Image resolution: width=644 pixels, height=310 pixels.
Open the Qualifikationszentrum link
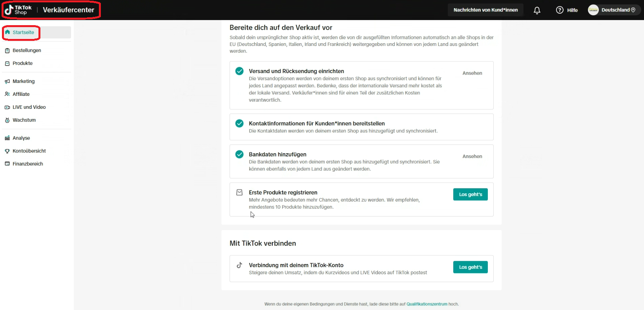point(427,304)
